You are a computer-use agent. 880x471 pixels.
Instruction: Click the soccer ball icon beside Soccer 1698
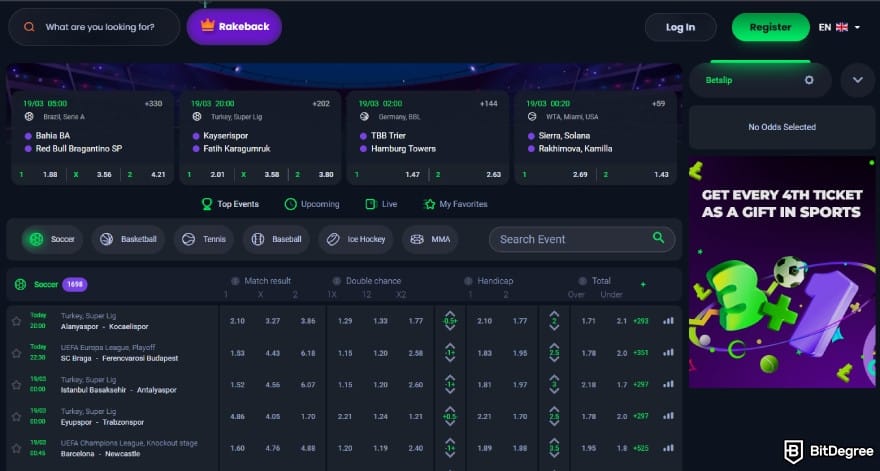click(20, 285)
